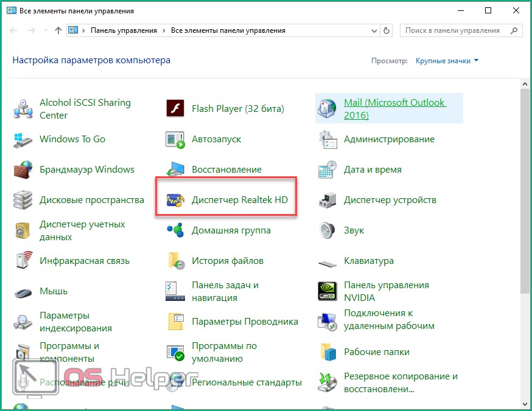532x411 pixels.
Task: Click the Дисковые пространства drives icon
Action: [23, 200]
